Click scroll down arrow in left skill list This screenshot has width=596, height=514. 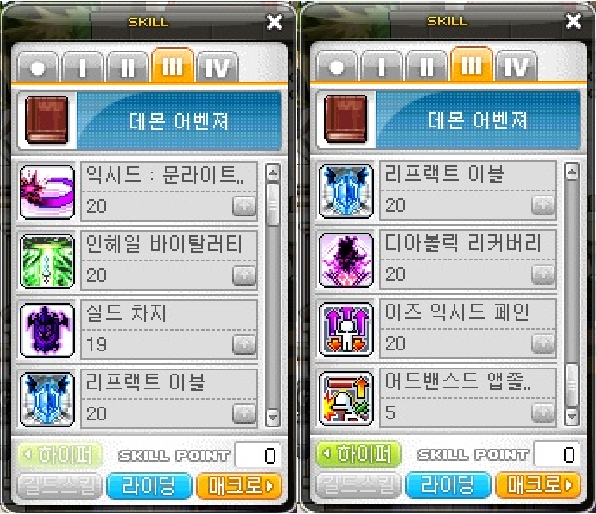point(273,416)
